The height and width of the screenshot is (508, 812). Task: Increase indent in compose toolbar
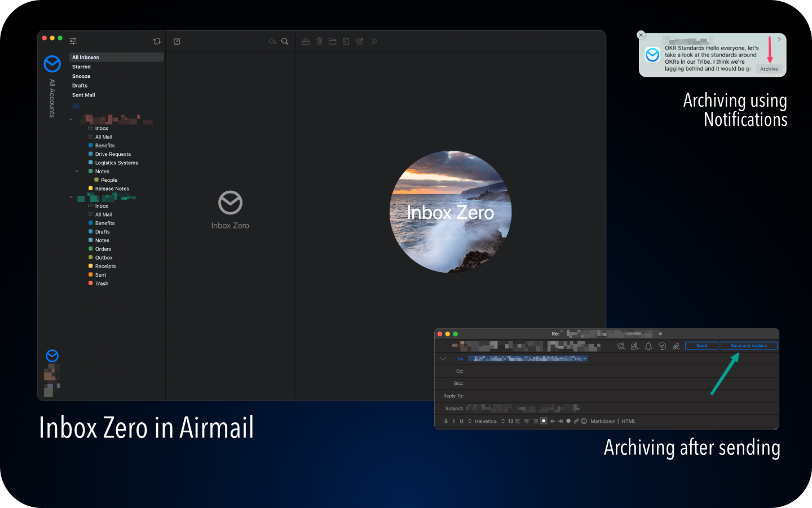561,421
